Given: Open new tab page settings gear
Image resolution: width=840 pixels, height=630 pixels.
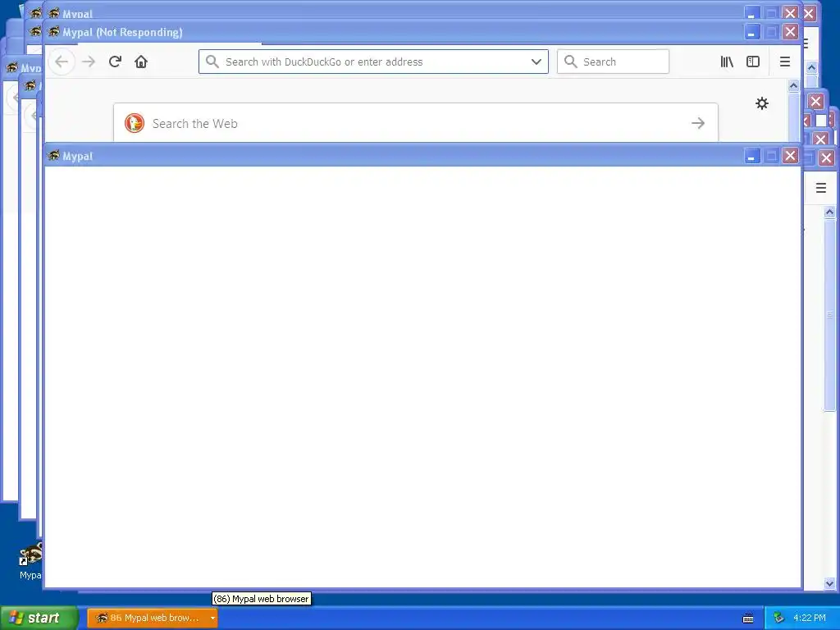Looking at the screenshot, I should click(762, 103).
